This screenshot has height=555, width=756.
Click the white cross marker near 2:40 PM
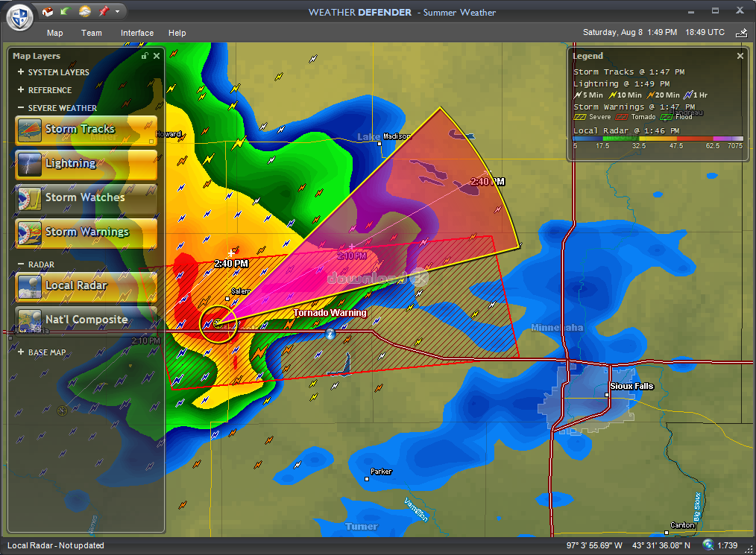(x=231, y=253)
